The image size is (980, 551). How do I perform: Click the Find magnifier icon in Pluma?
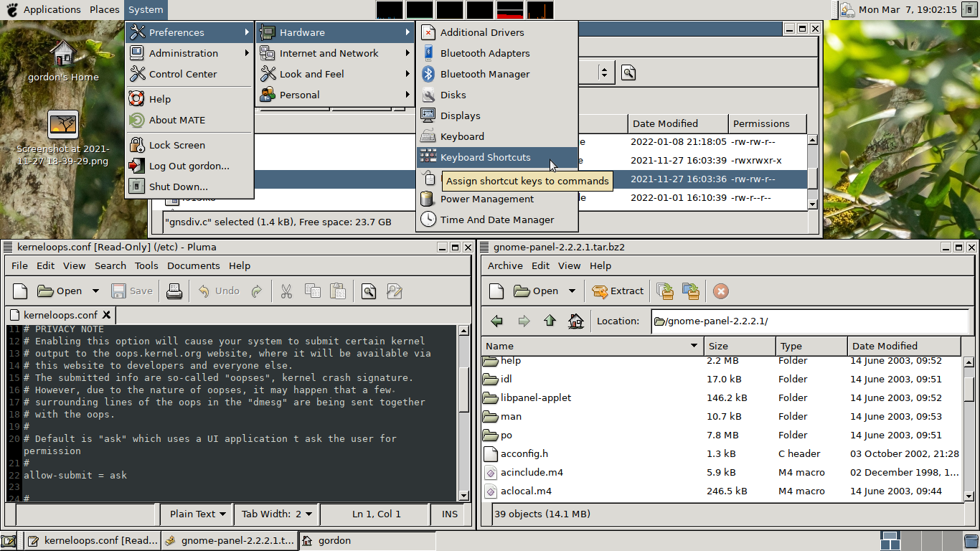point(369,291)
